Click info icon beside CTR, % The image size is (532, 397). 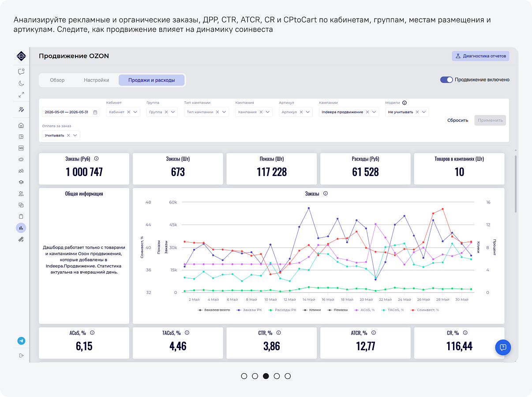click(x=278, y=333)
